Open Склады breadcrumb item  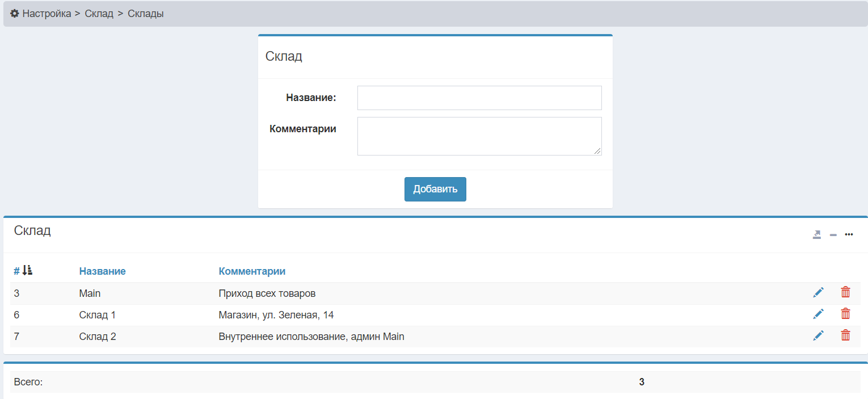click(x=145, y=14)
